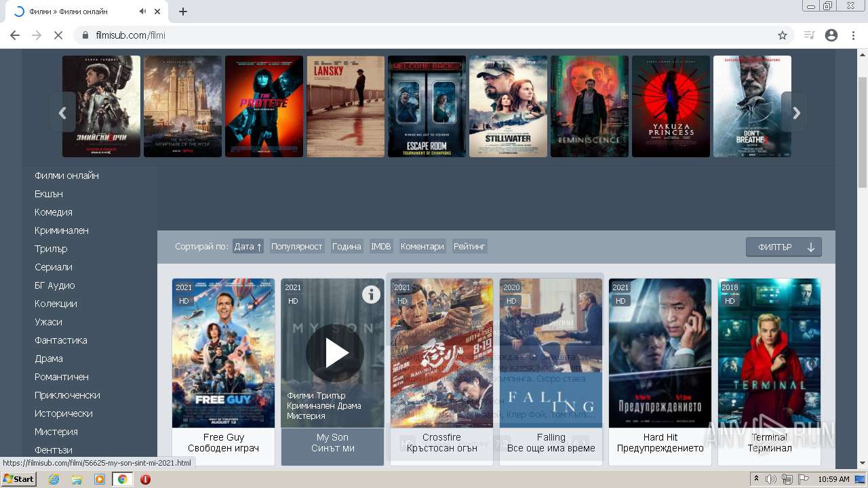
Task: Open File Explorer from taskbar
Action: (x=77, y=479)
